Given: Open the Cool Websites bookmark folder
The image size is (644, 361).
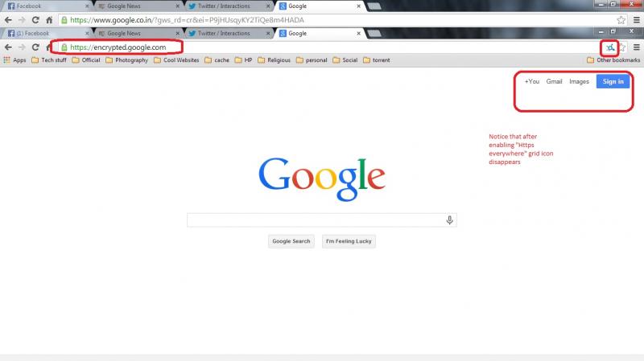Looking at the screenshot, I should tap(177, 60).
